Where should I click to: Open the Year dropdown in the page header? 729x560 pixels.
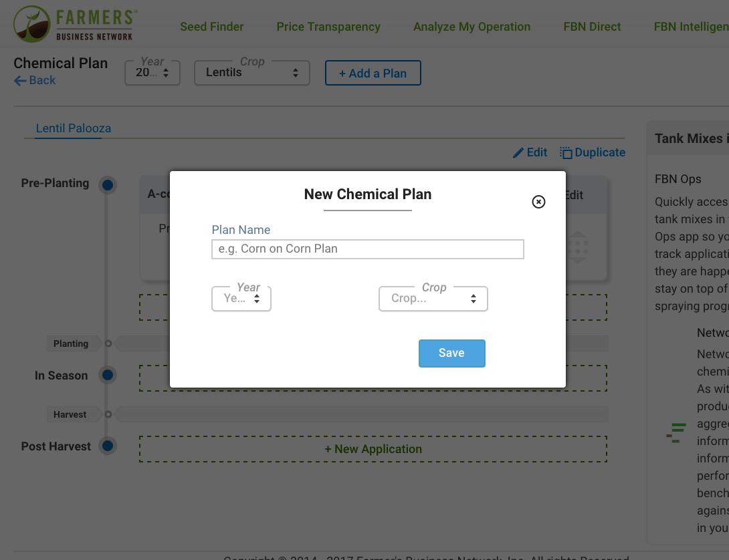coord(152,72)
